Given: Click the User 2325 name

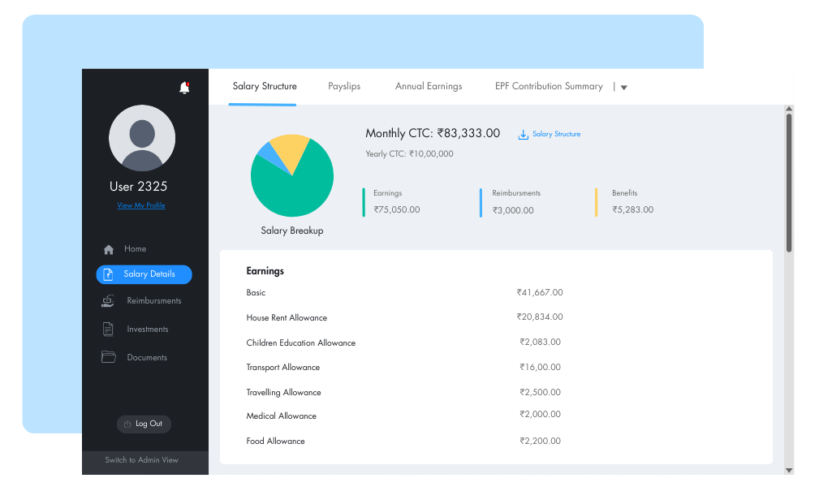Looking at the screenshot, I should click(x=139, y=187).
